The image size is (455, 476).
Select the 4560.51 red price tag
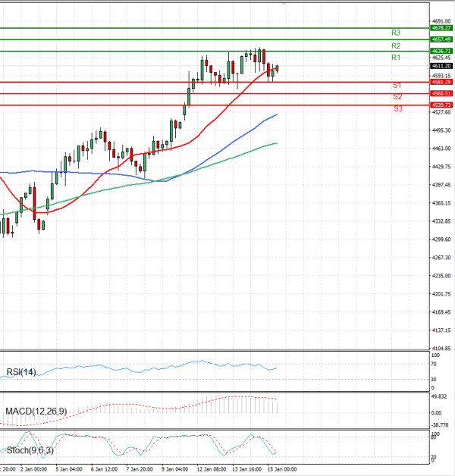(441, 93)
